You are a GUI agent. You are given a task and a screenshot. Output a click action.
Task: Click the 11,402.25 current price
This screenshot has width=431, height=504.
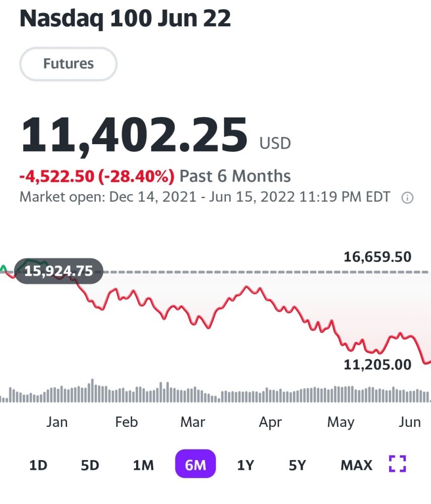134,135
